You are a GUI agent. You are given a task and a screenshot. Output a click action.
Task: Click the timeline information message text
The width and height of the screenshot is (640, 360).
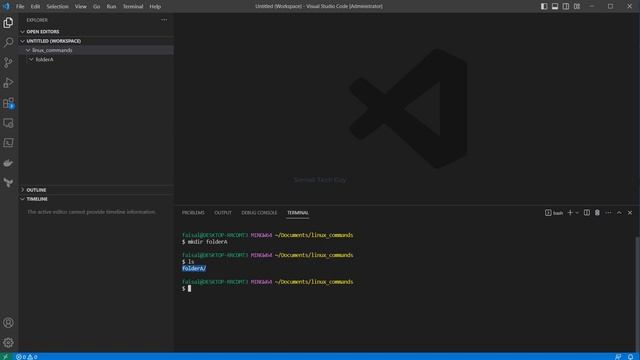tap(91, 212)
